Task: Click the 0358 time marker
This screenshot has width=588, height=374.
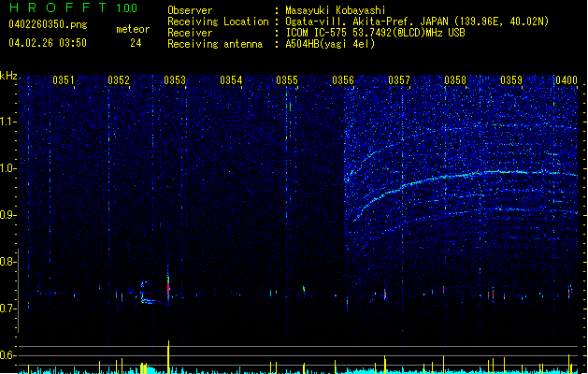Action: pos(455,80)
